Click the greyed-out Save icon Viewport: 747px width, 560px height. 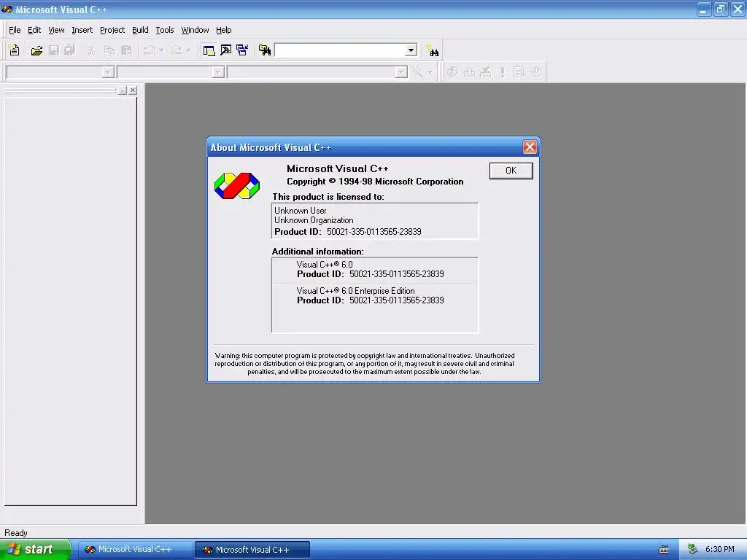click(54, 50)
